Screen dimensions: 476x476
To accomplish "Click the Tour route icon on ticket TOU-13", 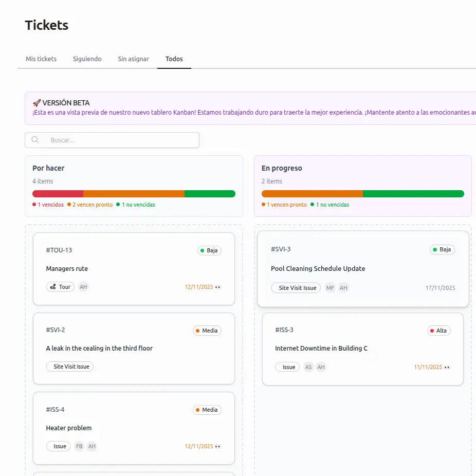I will click(53, 286).
